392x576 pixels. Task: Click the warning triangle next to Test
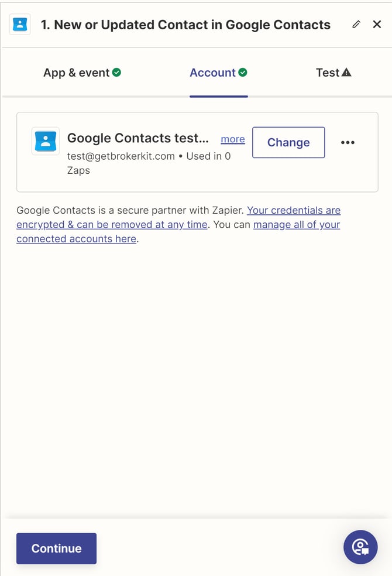click(x=346, y=73)
